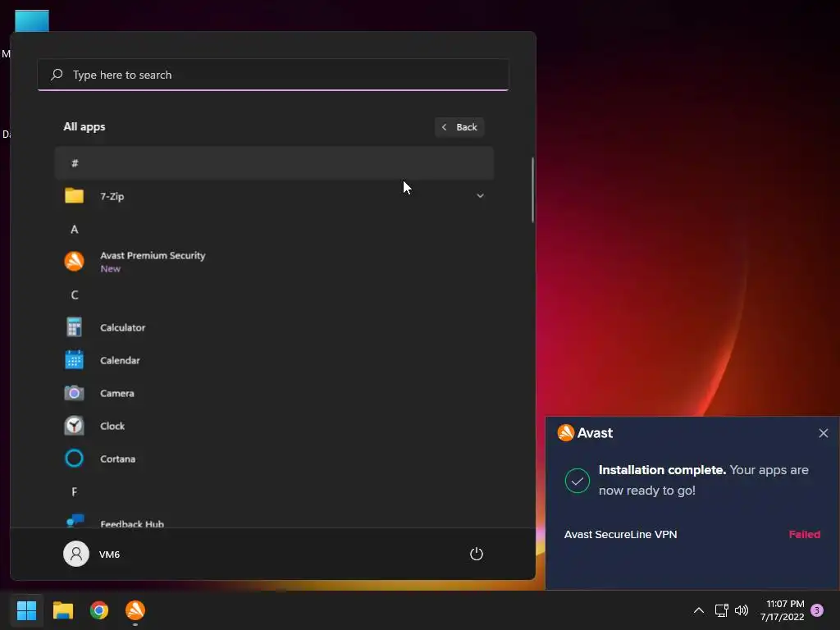Select the F letter header

click(x=75, y=492)
